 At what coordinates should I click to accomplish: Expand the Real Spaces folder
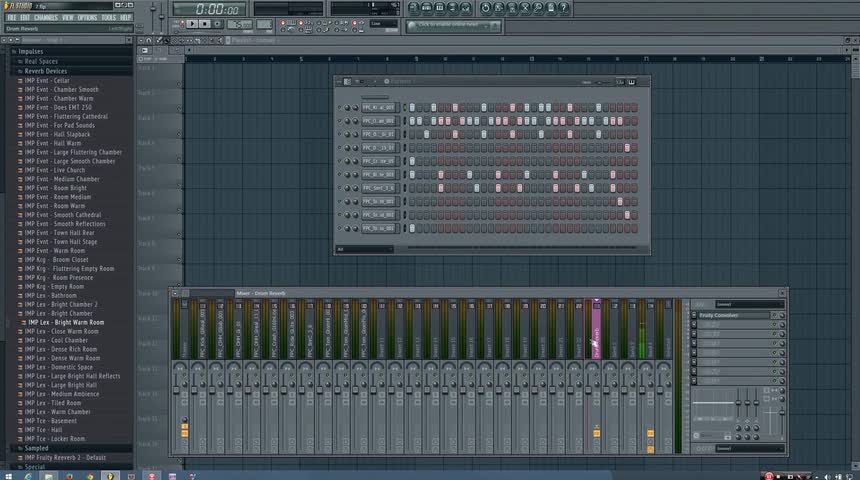click(41, 61)
